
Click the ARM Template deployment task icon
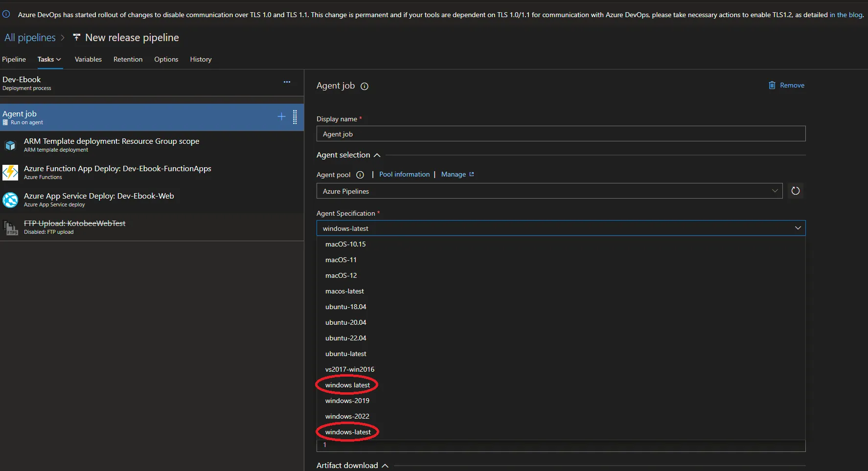coord(10,145)
